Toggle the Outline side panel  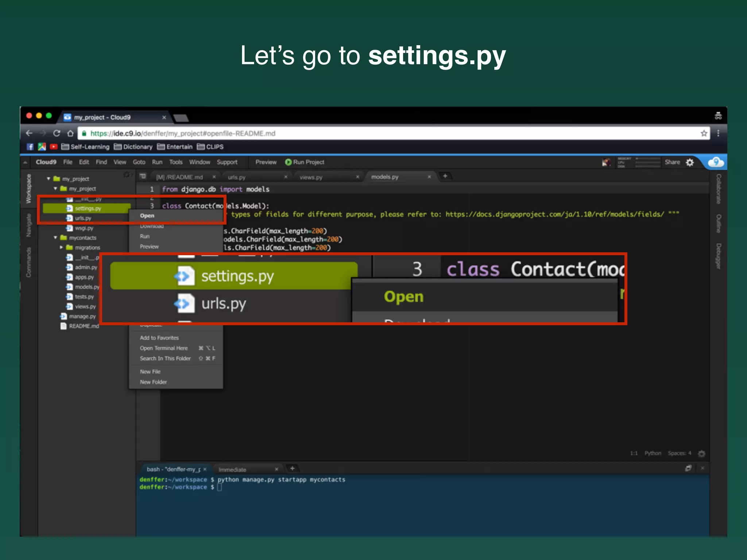click(x=718, y=223)
